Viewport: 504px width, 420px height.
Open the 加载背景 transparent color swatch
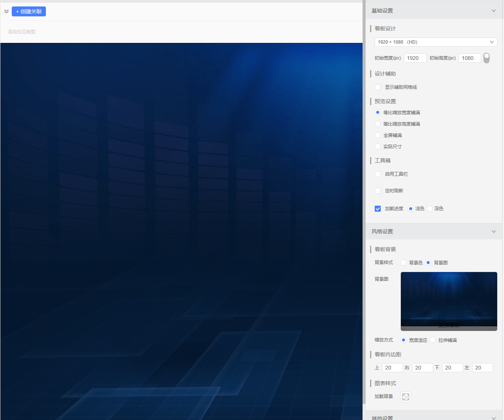[406, 397]
